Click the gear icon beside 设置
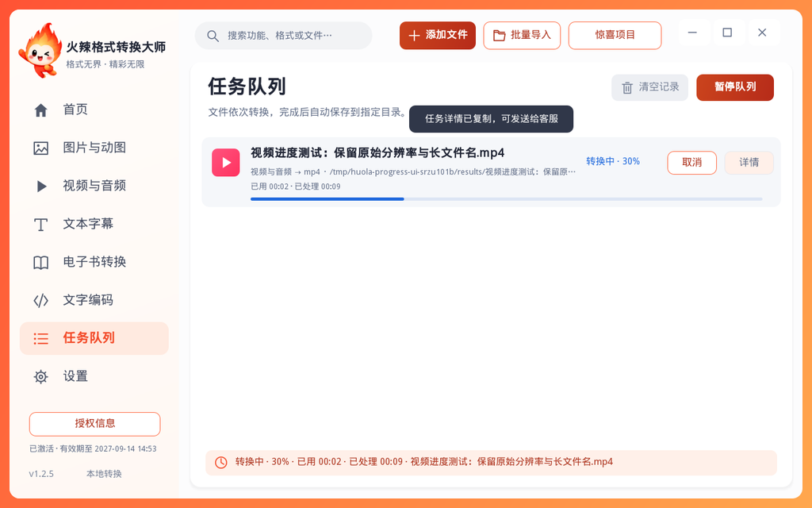 pyautogui.click(x=41, y=377)
